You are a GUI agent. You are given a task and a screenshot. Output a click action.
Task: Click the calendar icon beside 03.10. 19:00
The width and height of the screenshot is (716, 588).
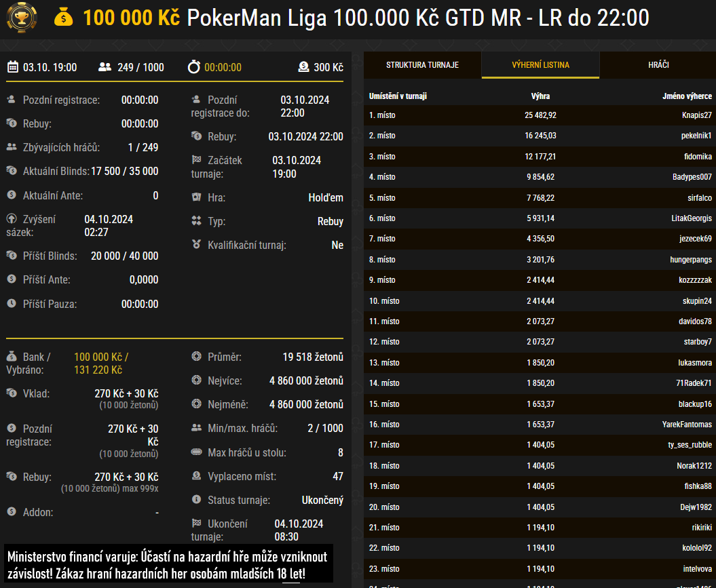pos(13,67)
